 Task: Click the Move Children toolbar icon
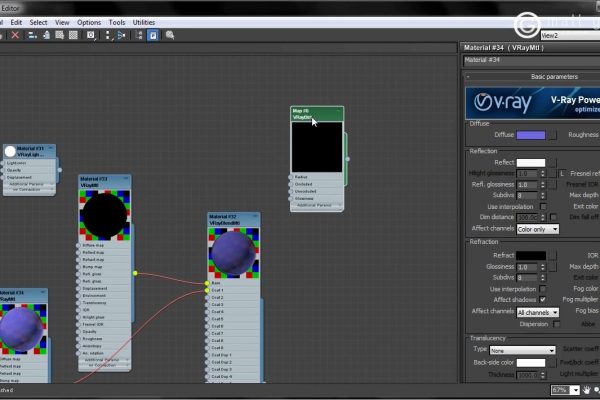[x=33, y=35]
